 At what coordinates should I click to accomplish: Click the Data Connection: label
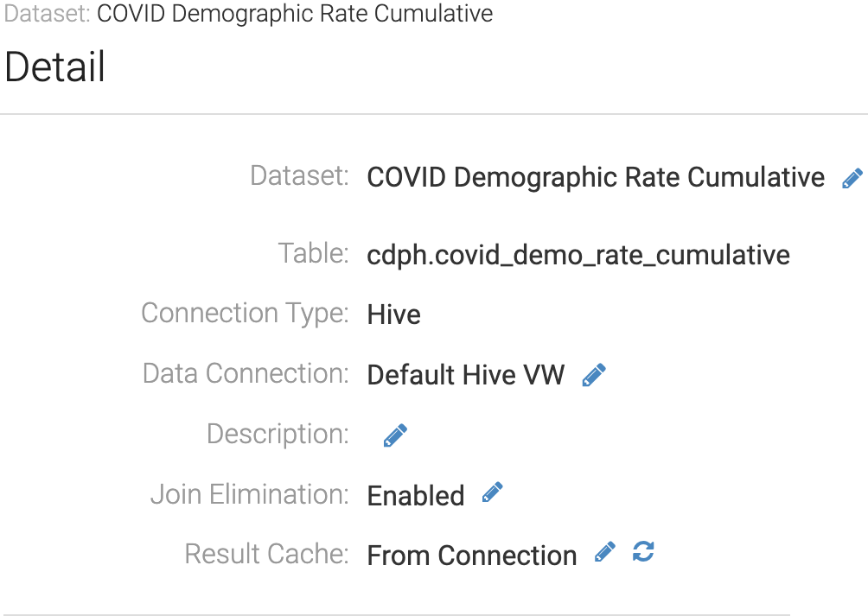pyautogui.click(x=246, y=373)
